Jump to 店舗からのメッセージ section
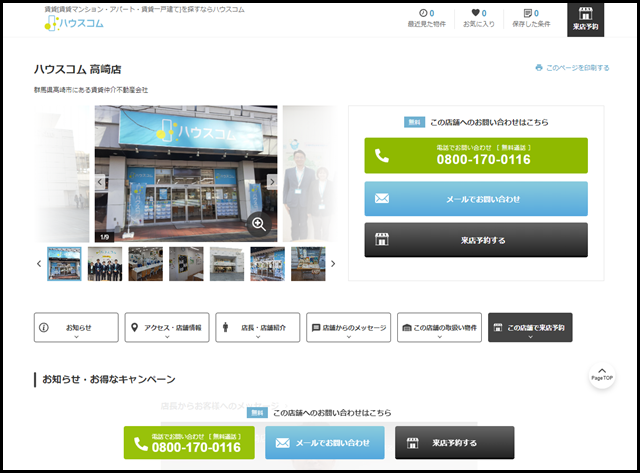This screenshot has height=473, width=640. [x=349, y=327]
